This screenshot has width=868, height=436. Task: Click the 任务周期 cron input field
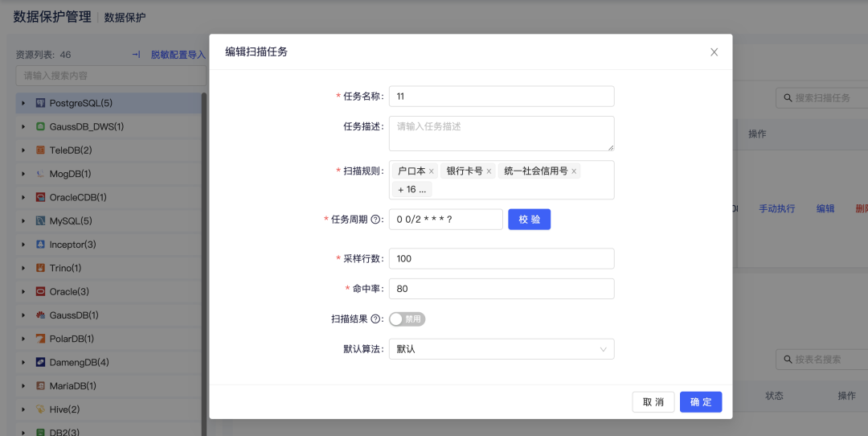(445, 220)
